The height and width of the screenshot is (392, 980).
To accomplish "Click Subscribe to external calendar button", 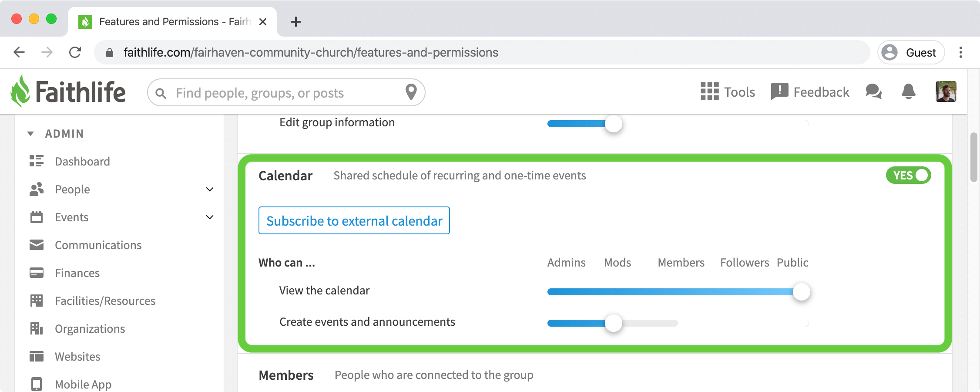I will coord(354,220).
